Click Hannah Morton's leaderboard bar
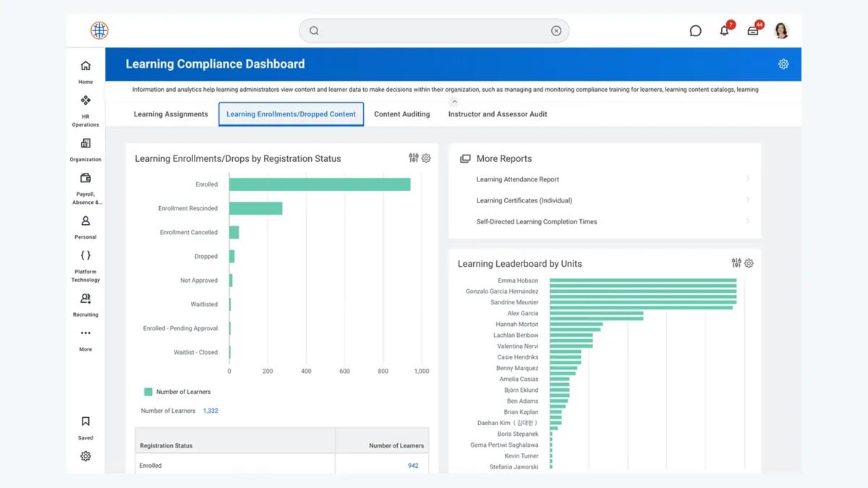The height and width of the screenshot is (488, 868). click(576, 325)
